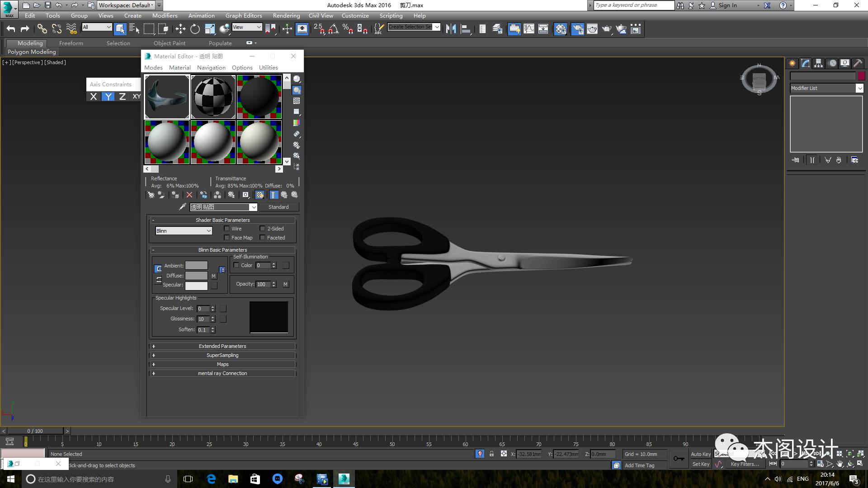Click the Auto Key button
This screenshot has height=488, width=868.
click(x=700, y=454)
